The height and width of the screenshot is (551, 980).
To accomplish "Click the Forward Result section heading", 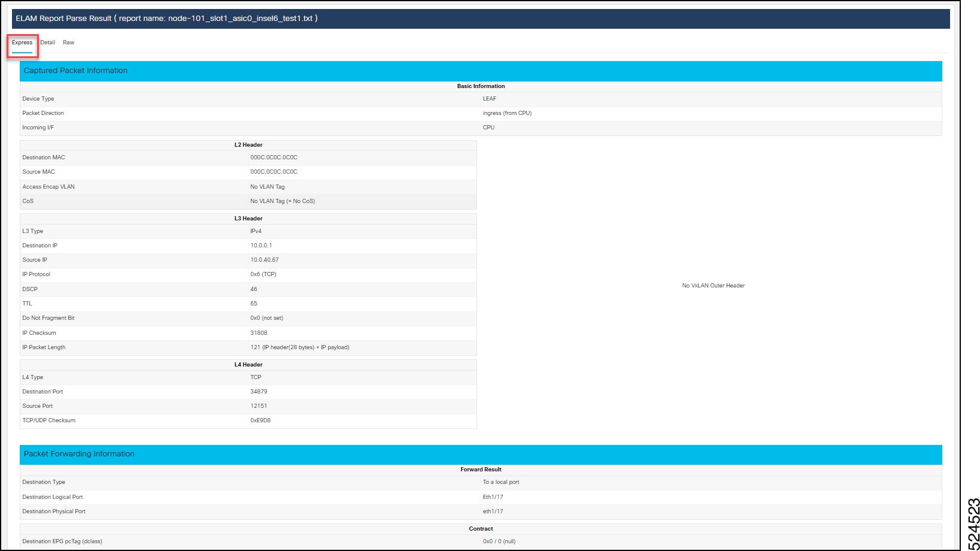I will tap(481, 469).
